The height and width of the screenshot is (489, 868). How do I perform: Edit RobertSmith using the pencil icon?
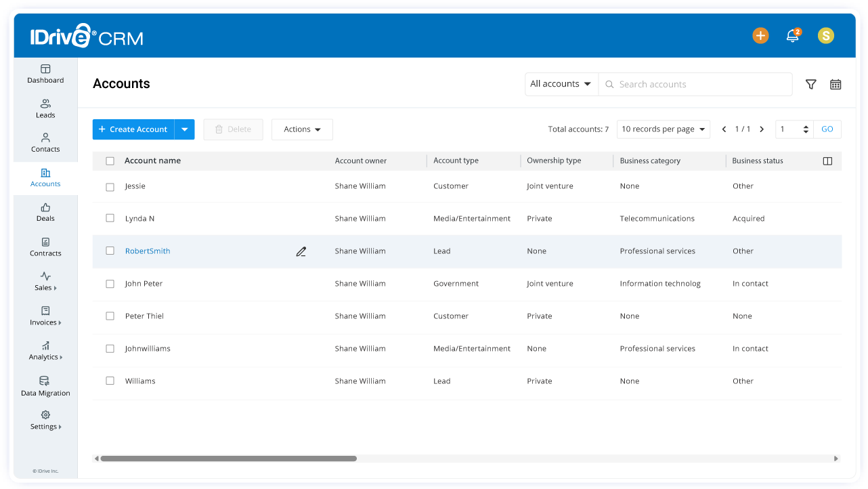[x=301, y=251]
